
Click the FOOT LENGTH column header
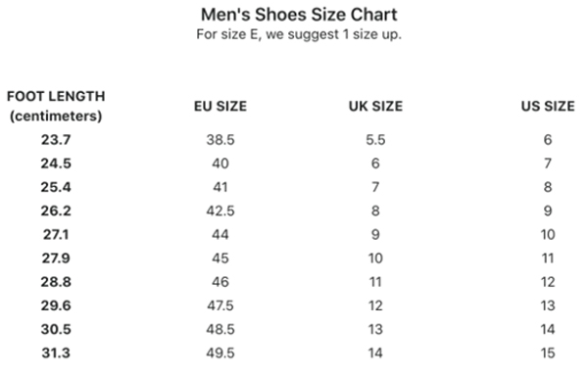coord(56,106)
